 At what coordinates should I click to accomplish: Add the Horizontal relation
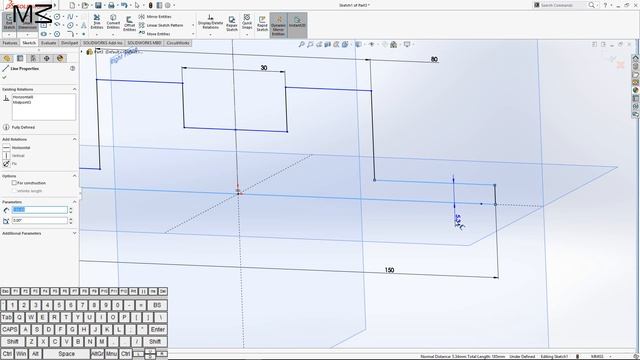(16, 147)
